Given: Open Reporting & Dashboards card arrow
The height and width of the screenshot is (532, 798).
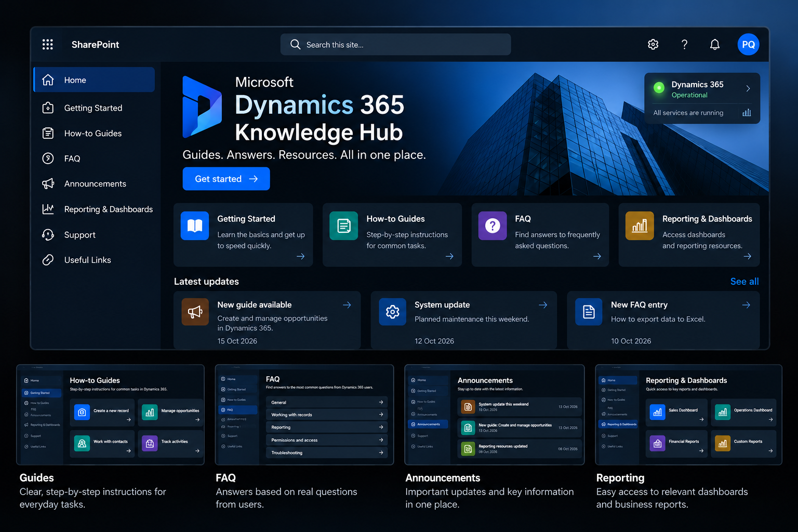Looking at the screenshot, I should [x=747, y=256].
